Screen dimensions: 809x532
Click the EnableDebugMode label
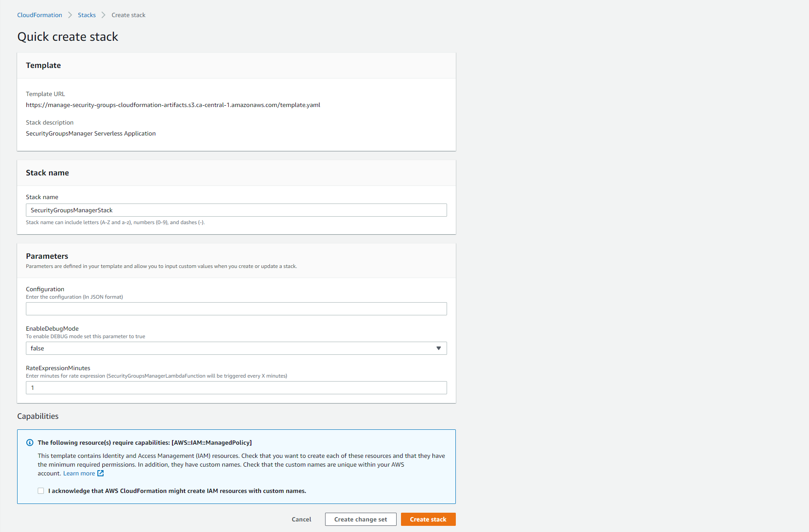[x=52, y=328]
